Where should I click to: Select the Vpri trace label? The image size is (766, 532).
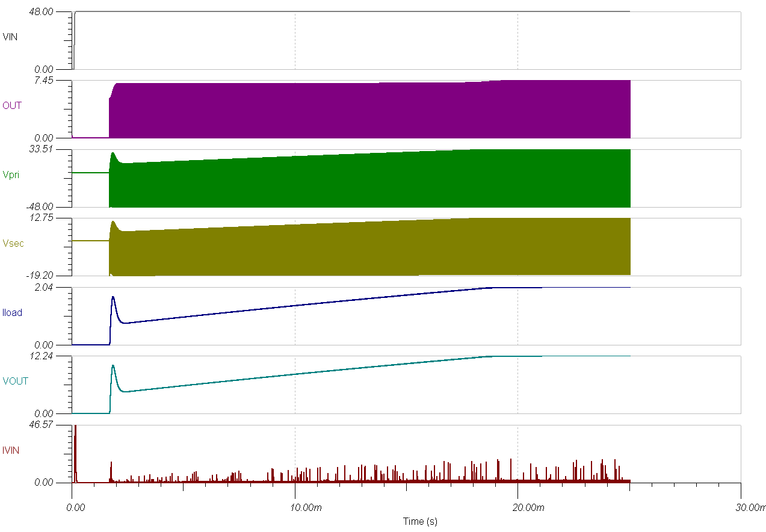tap(11, 175)
